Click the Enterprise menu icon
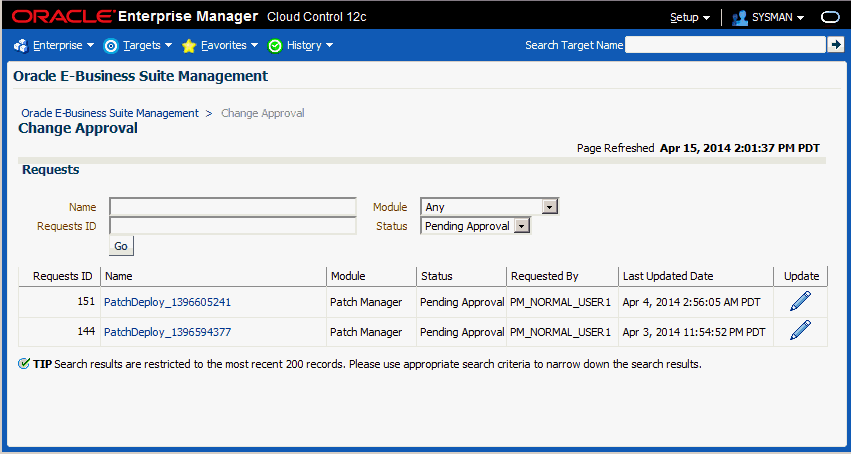The width and height of the screenshot is (851, 454). [x=21, y=46]
